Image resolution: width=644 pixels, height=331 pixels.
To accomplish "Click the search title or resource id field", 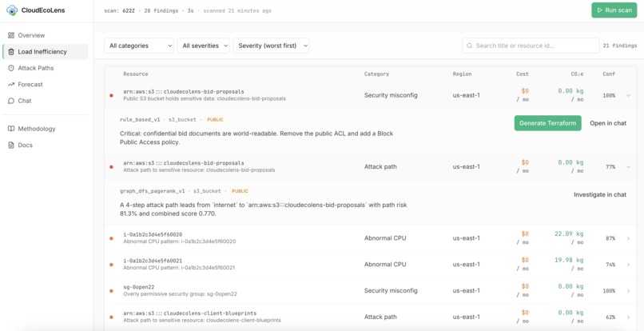I will [531, 46].
